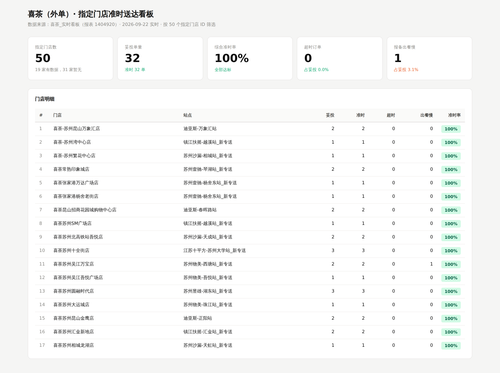Click the 妥投 value 3 in row 10

[x=333, y=250]
